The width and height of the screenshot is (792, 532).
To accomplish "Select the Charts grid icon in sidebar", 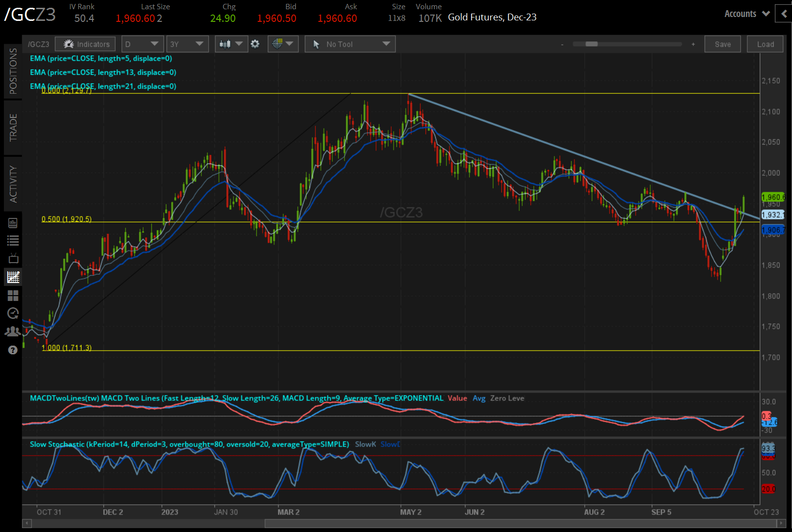I will (x=13, y=277).
